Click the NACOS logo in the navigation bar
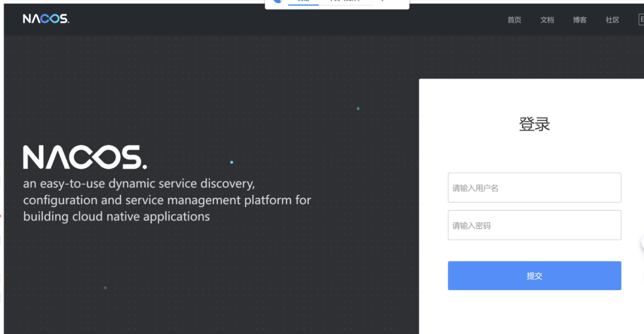The height and width of the screenshot is (334, 644). (45, 19)
